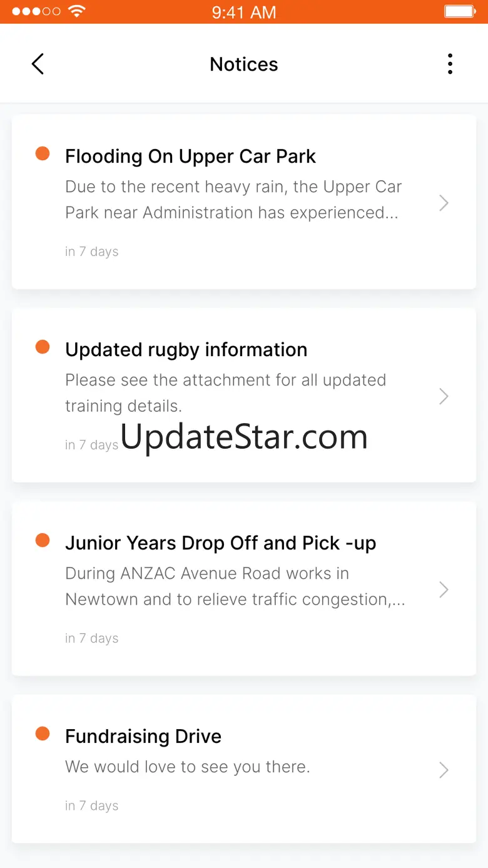Tap the Wi-Fi status icon
488x868 pixels.
tap(76, 12)
